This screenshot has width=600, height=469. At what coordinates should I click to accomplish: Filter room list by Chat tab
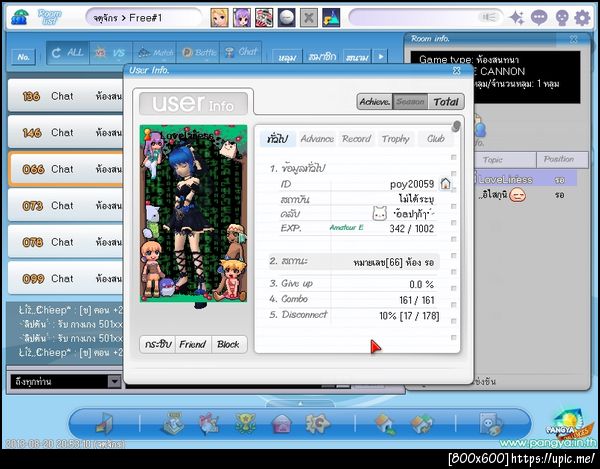tap(241, 53)
